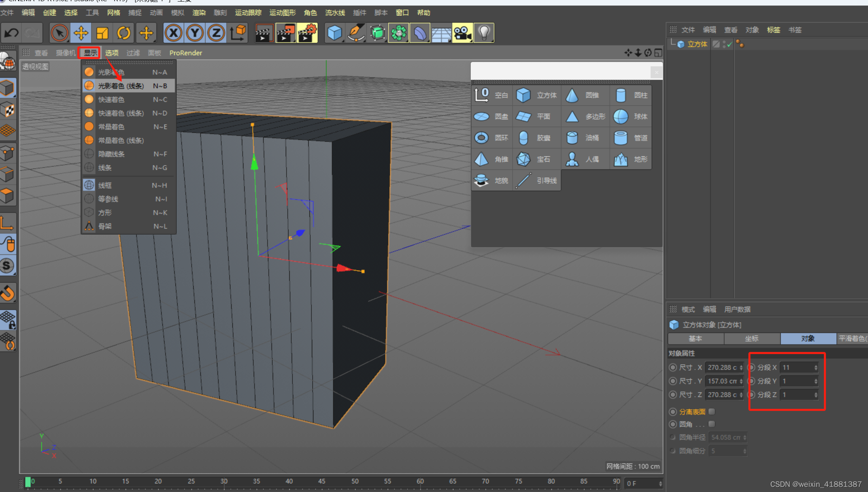
Task: Step the 分段 X value spinner
Action: (816, 367)
